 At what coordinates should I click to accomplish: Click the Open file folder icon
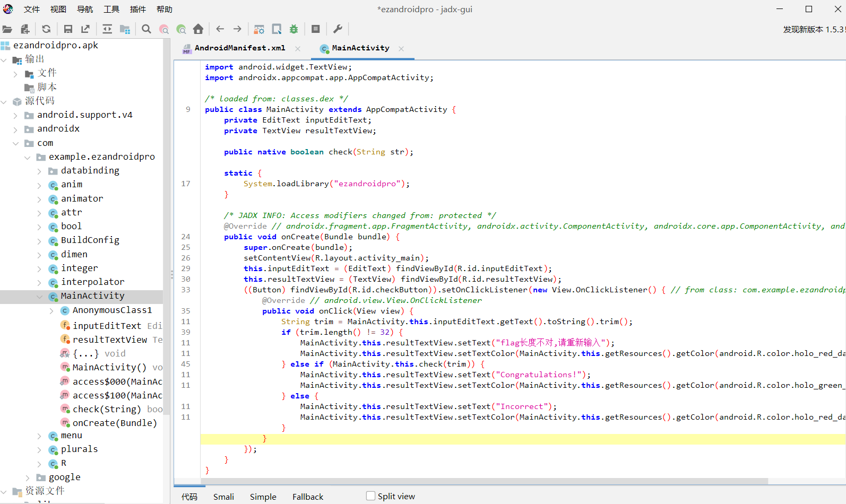tap(7, 29)
